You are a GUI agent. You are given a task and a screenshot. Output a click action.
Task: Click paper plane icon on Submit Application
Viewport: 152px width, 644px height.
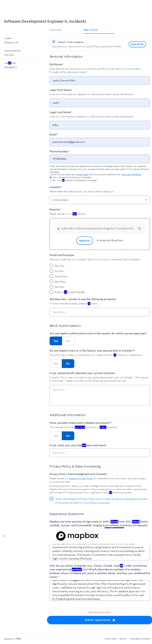[x=114, y=620]
